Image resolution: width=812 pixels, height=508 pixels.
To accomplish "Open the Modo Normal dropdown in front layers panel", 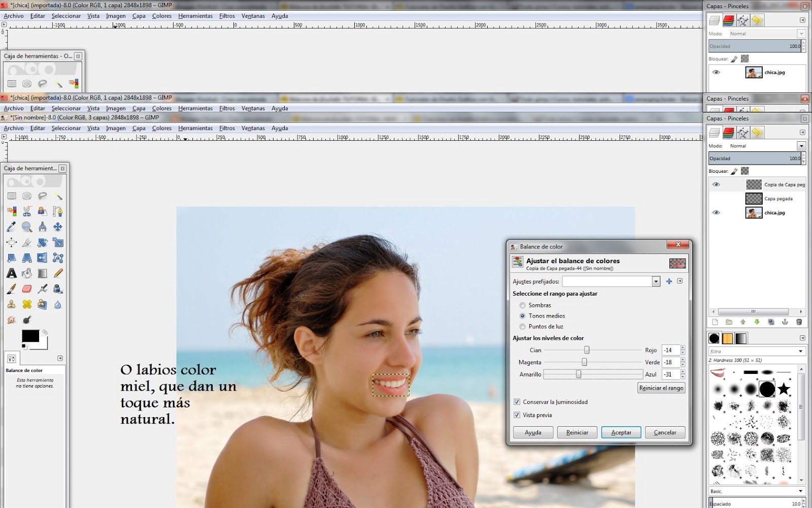I will point(801,146).
